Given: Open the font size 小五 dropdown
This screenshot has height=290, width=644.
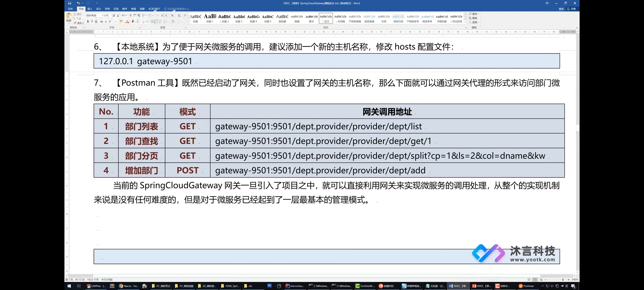Looking at the screenshot, I should 111,15.
